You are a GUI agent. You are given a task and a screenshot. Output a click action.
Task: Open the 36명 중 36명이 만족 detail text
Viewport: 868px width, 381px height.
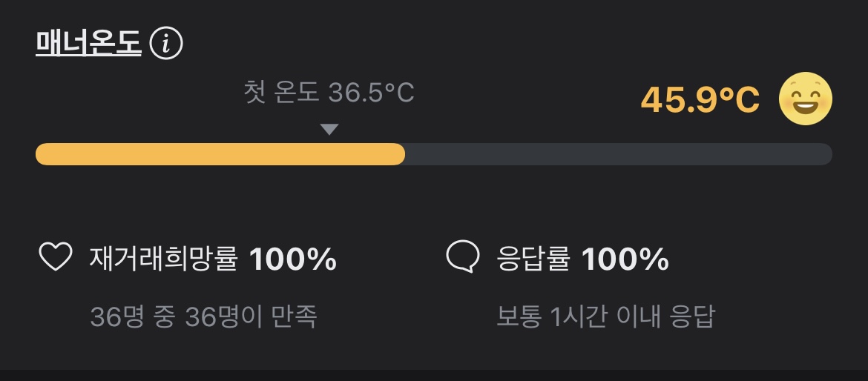pyautogui.click(x=203, y=317)
